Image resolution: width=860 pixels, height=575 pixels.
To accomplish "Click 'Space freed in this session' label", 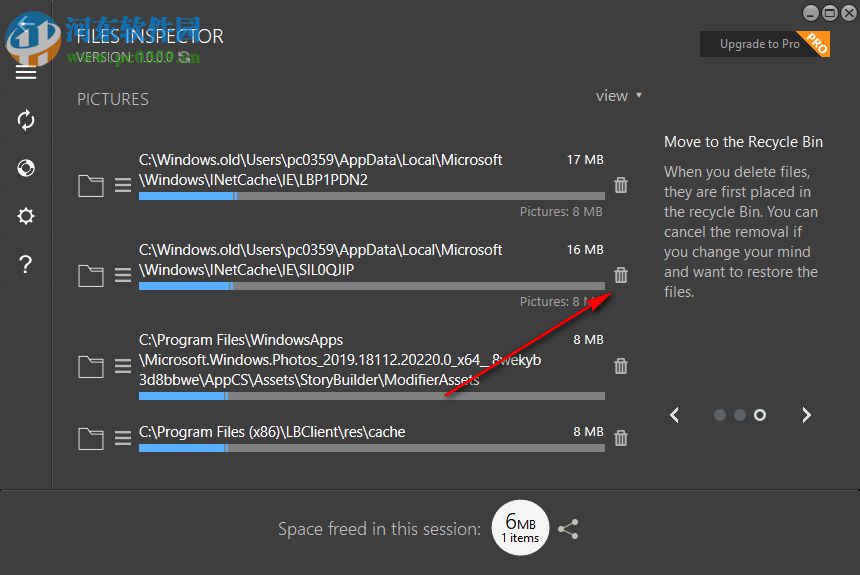I will point(379,529).
